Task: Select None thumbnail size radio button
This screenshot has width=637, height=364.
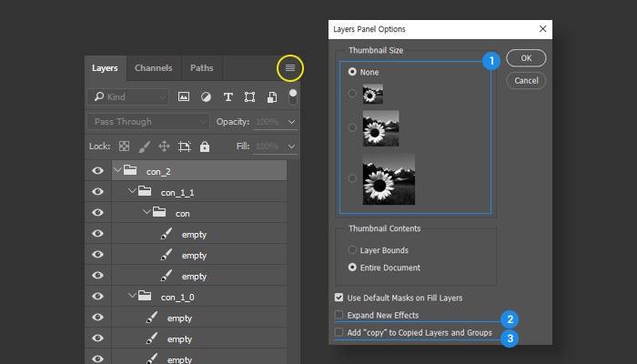Action: tap(352, 72)
